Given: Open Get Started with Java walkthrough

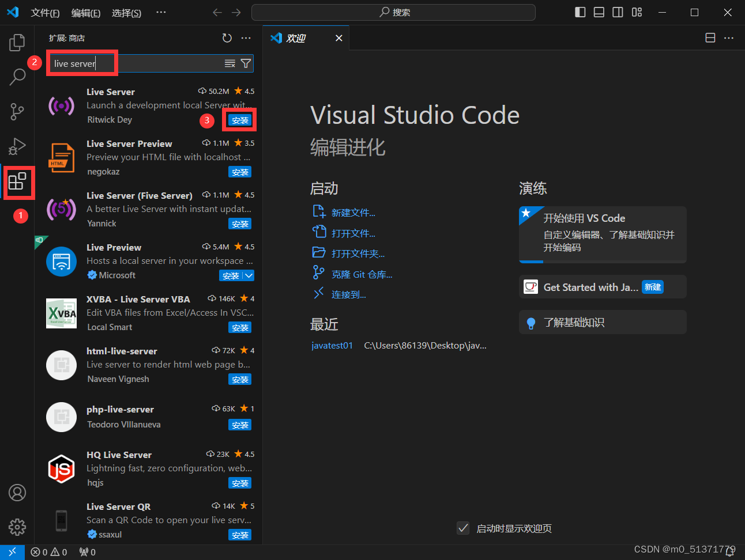Looking at the screenshot, I should click(603, 287).
